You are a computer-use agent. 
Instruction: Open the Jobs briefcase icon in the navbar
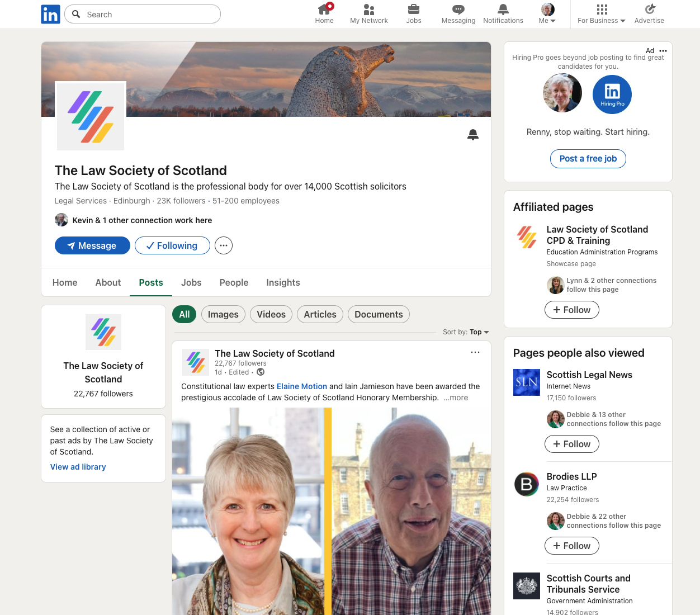pyautogui.click(x=414, y=14)
